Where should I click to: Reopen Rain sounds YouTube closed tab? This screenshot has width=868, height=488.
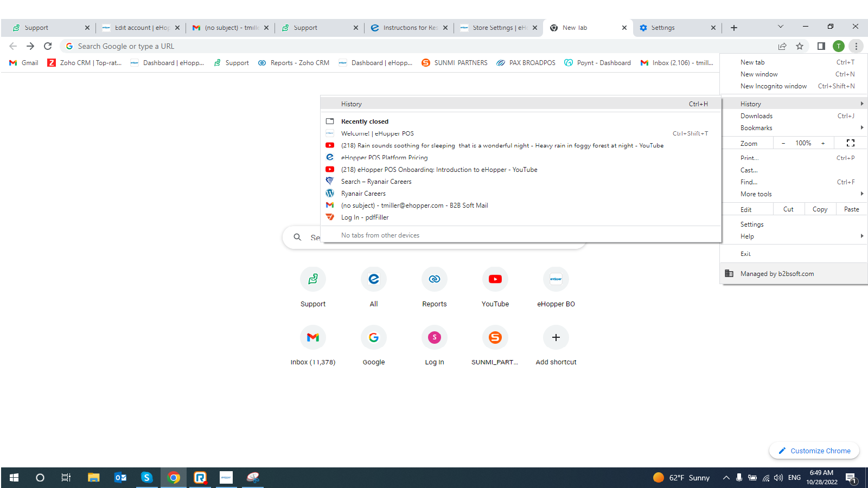click(521, 145)
